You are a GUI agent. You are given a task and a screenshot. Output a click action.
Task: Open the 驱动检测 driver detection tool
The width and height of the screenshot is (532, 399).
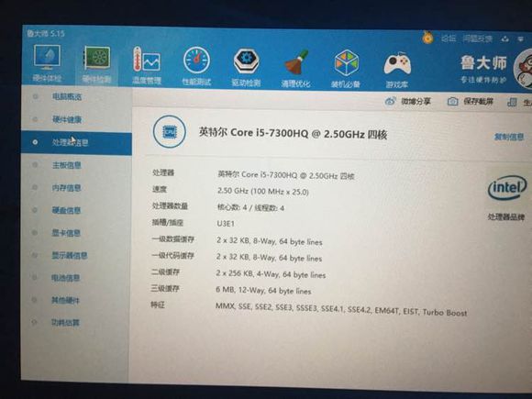point(247,67)
